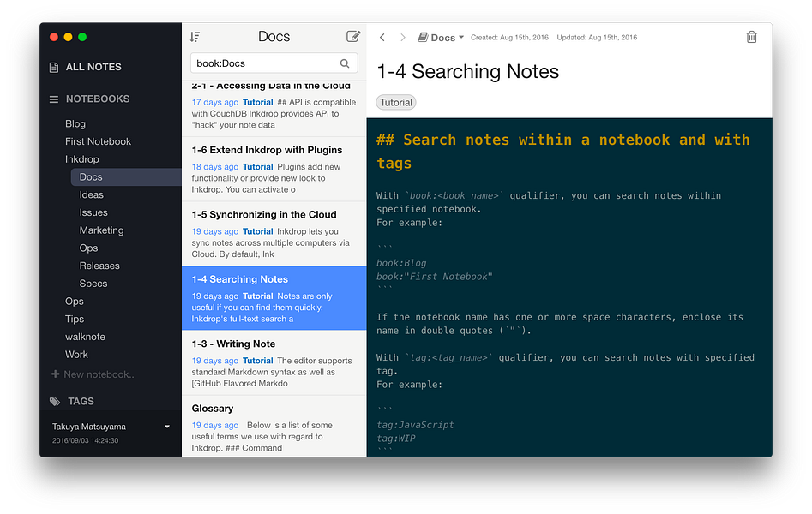
Task: Select the Specs sub-notebook
Action: [x=93, y=284]
